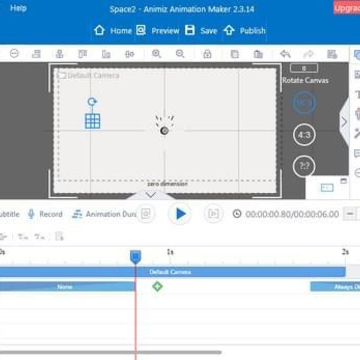
Task: Select the 4:3 aspect ratio
Action: (304, 135)
